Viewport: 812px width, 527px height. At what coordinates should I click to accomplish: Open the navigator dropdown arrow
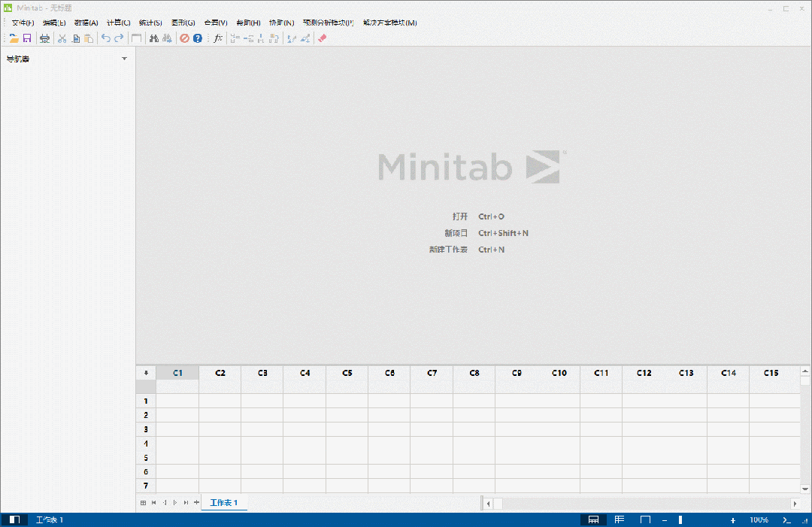point(124,59)
